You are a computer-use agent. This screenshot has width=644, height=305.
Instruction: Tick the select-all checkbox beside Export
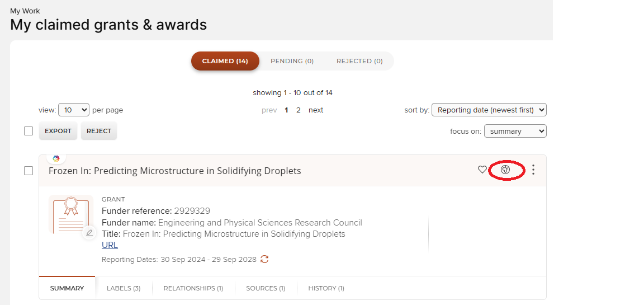pyautogui.click(x=29, y=131)
